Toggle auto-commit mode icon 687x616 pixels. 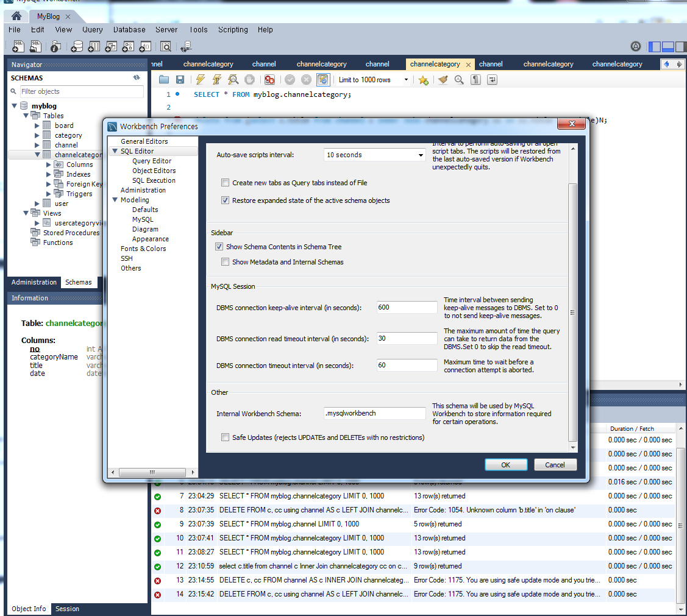tap(322, 80)
